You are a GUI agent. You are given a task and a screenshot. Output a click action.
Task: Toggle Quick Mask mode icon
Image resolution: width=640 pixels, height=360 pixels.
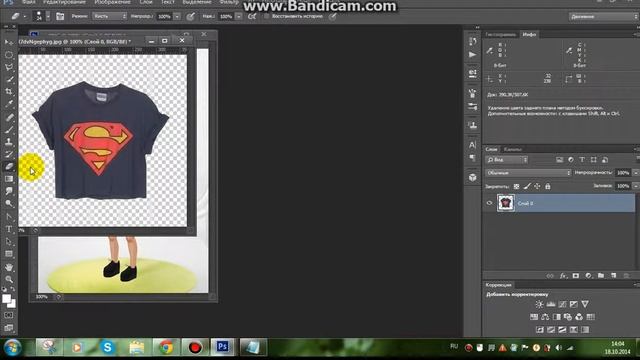point(9,315)
